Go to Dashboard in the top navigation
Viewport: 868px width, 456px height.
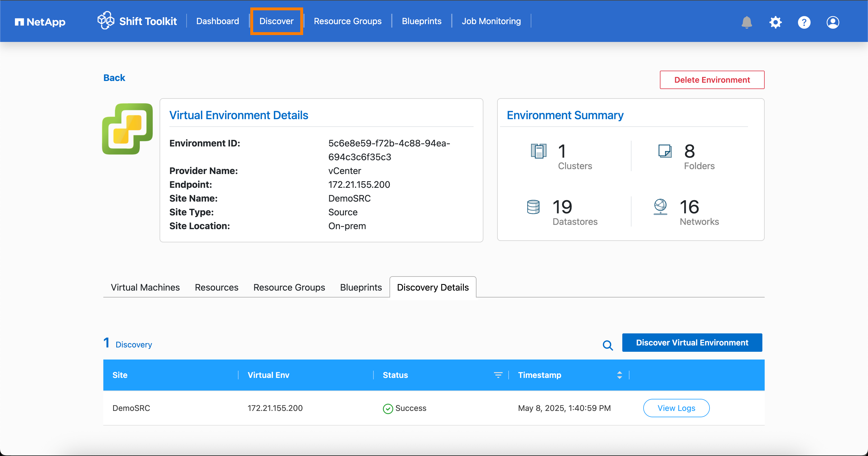(218, 21)
